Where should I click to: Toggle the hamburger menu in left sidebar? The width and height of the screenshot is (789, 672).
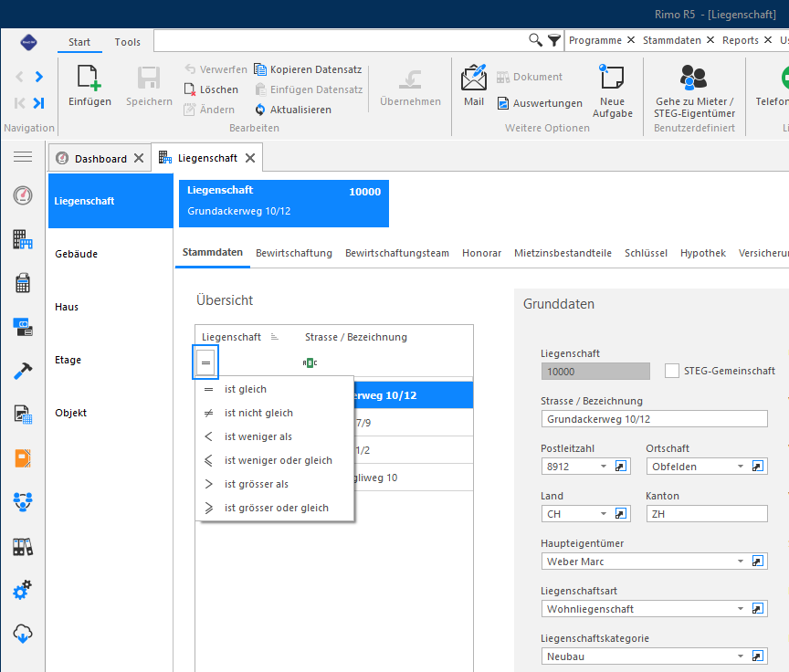click(23, 157)
